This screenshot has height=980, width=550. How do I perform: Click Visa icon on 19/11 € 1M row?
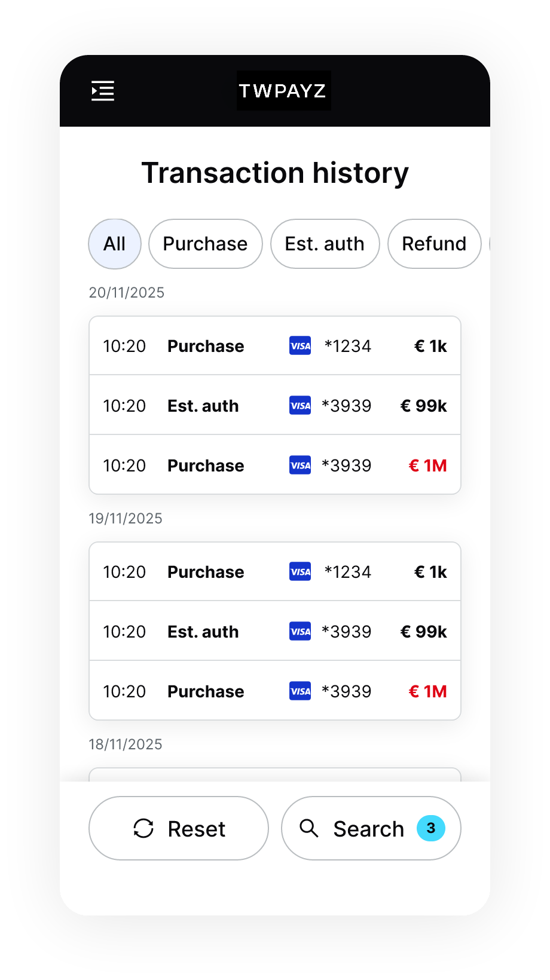(x=300, y=691)
